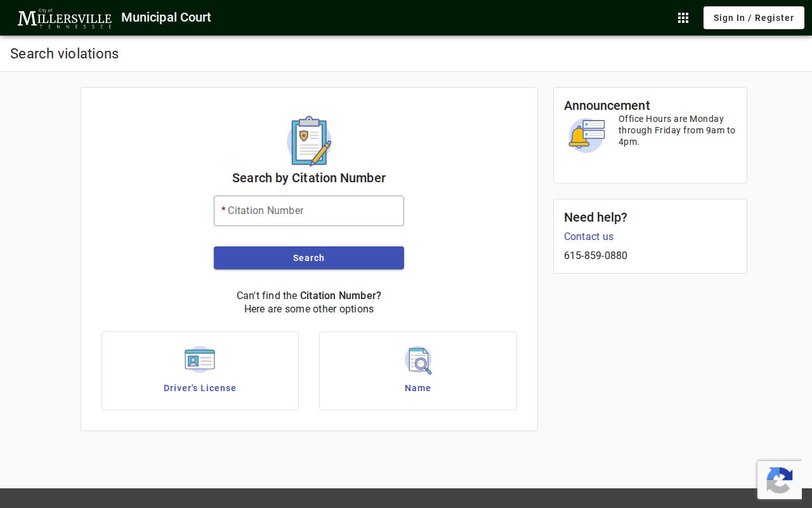Click the phone number 615-859-0880
The image size is (812, 508).
tap(596, 255)
